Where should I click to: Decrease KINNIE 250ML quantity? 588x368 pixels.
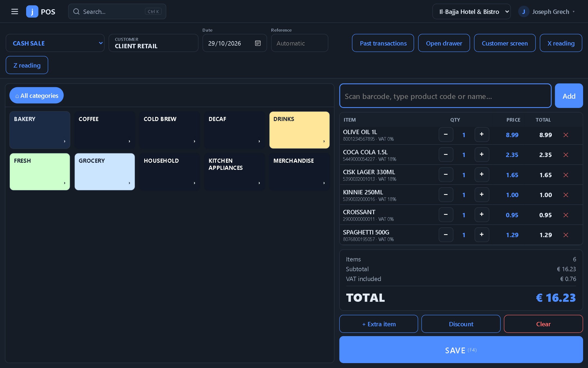tap(446, 195)
